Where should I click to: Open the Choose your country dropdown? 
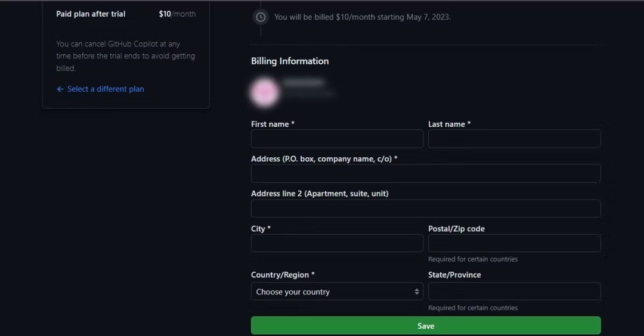pyautogui.click(x=337, y=292)
